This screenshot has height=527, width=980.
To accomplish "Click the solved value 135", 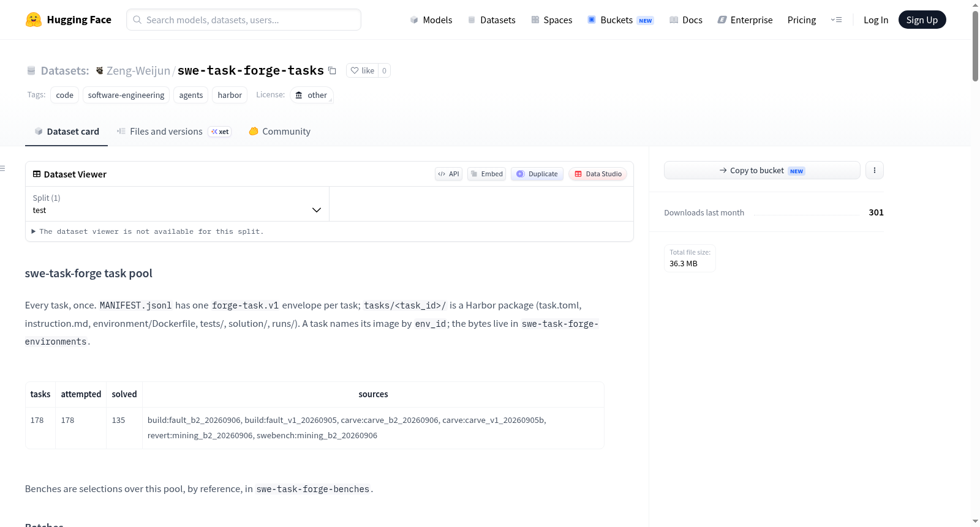I will coord(118,420).
